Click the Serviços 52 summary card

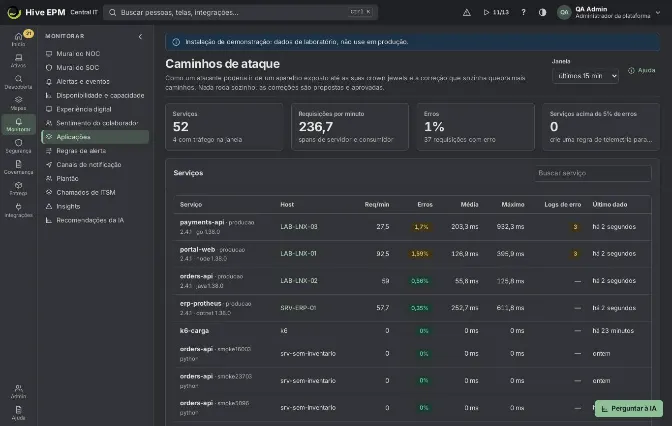pos(224,127)
